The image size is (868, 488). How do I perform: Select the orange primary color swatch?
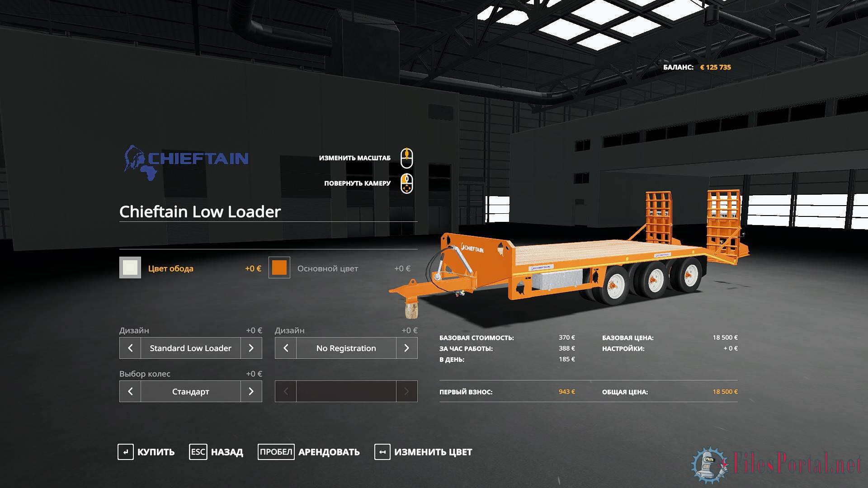tap(279, 268)
